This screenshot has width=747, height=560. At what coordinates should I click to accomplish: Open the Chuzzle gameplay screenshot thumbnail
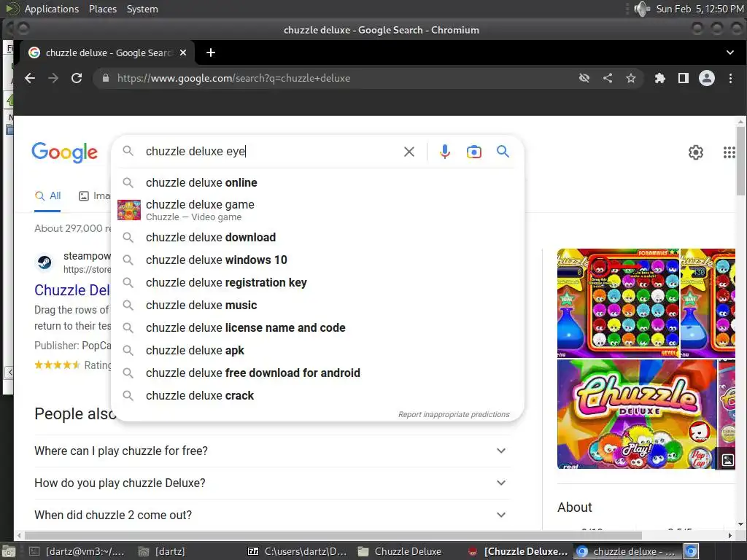coord(618,303)
